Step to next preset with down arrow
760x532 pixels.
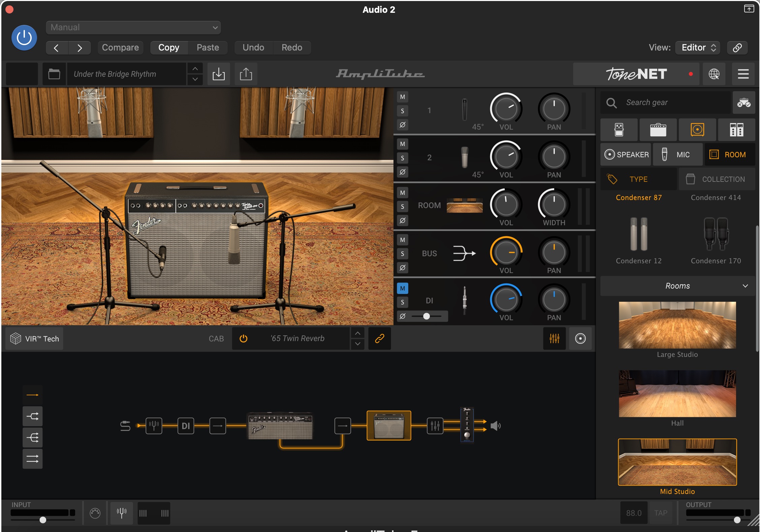pyautogui.click(x=195, y=79)
